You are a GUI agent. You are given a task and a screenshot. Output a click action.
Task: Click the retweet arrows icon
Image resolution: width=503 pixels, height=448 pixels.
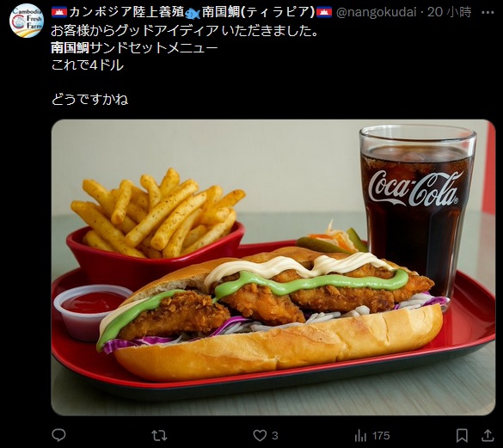pyautogui.click(x=159, y=436)
